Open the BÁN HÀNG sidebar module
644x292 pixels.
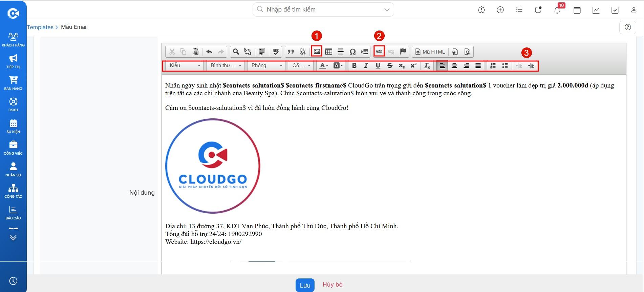pos(13,83)
